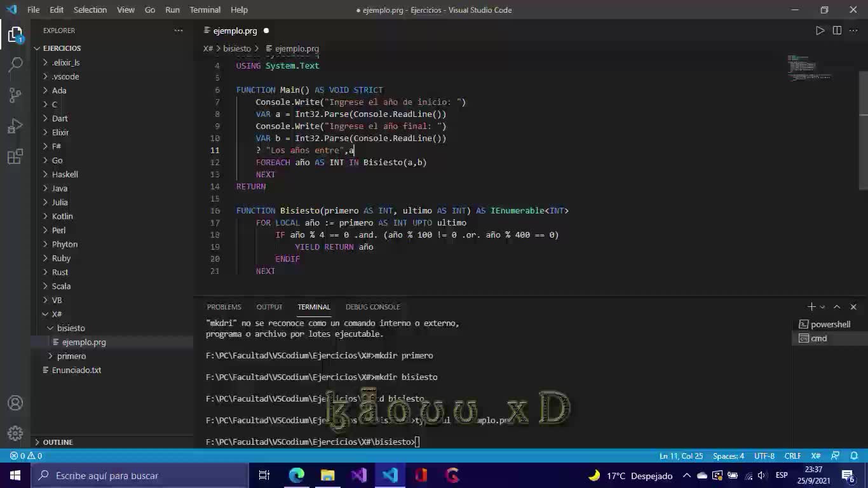Open the Help menu
This screenshot has height=488, width=868.
coord(240,10)
